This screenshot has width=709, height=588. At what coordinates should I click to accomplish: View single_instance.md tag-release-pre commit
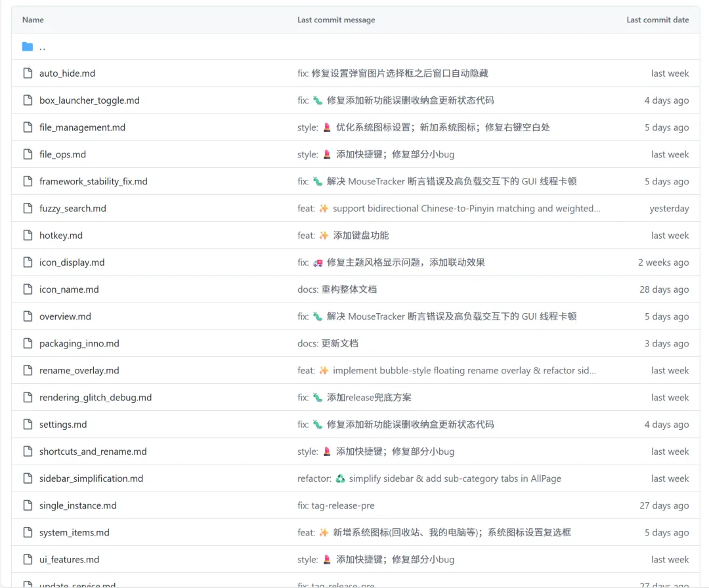coord(335,506)
